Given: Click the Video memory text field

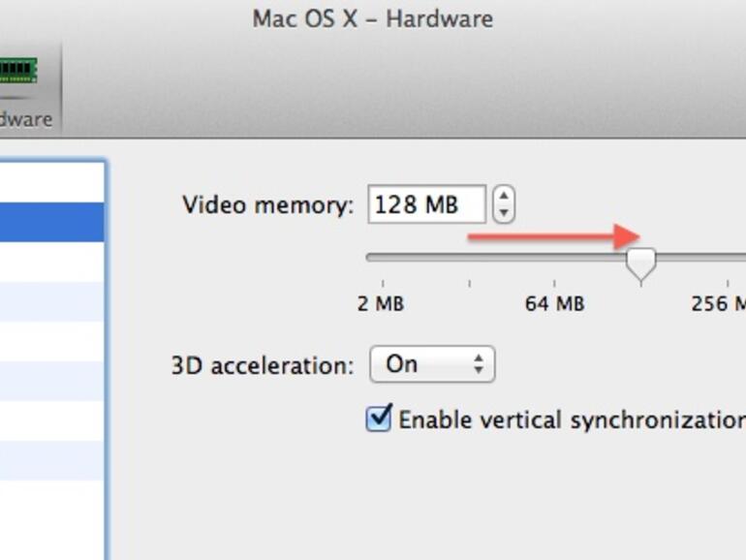Looking at the screenshot, I should coord(425,204).
